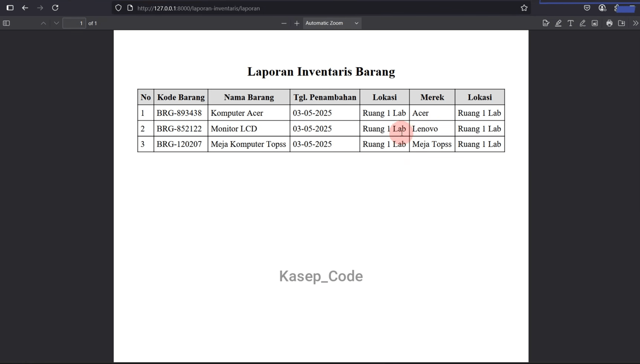Save the PDF with the download icon
The width and height of the screenshot is (640, 364).
[x=621, y=23]
